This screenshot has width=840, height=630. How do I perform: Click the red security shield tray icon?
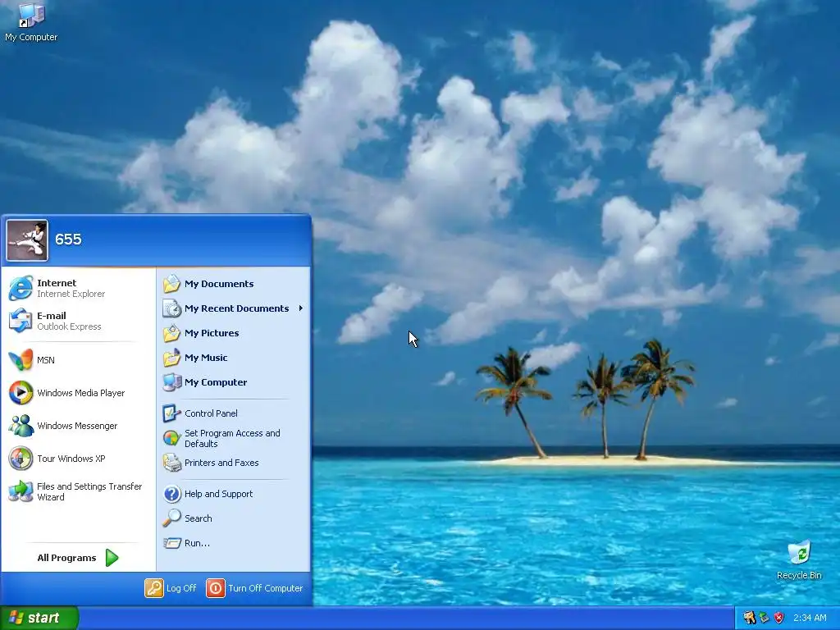click(779, 618)
